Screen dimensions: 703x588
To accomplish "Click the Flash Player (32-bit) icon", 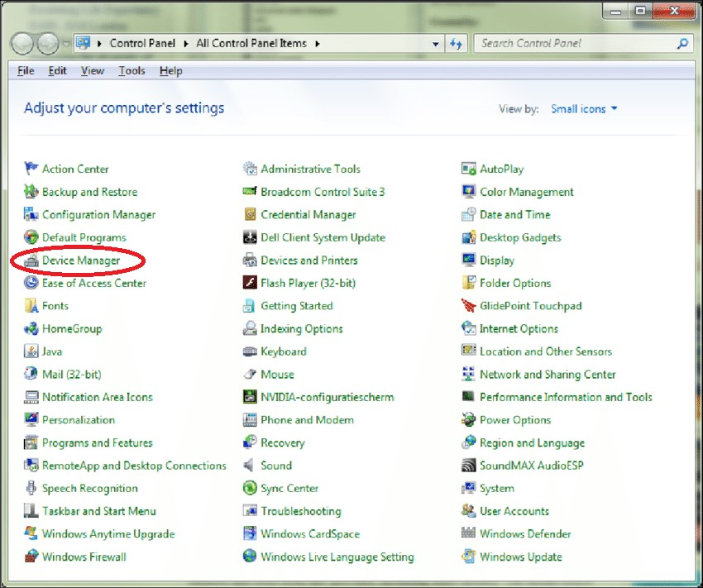I will point(250,283).
